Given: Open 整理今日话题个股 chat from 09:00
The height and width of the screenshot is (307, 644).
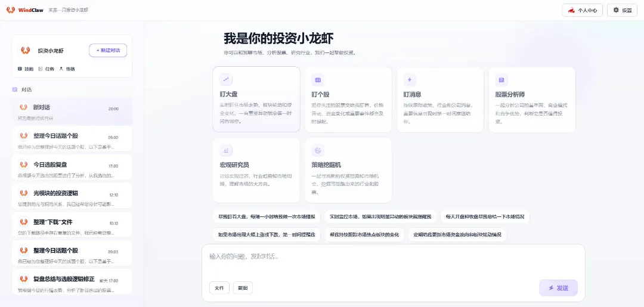Looking at the screenshot, I should click(72, 139).
